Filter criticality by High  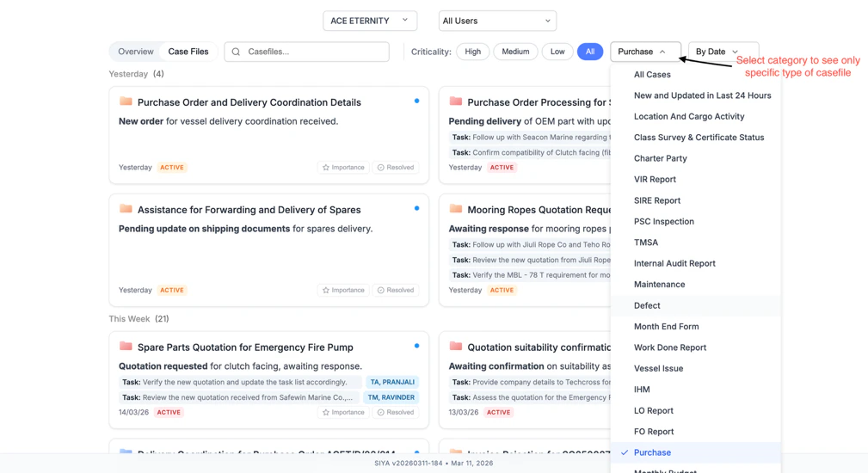[473, 52]
